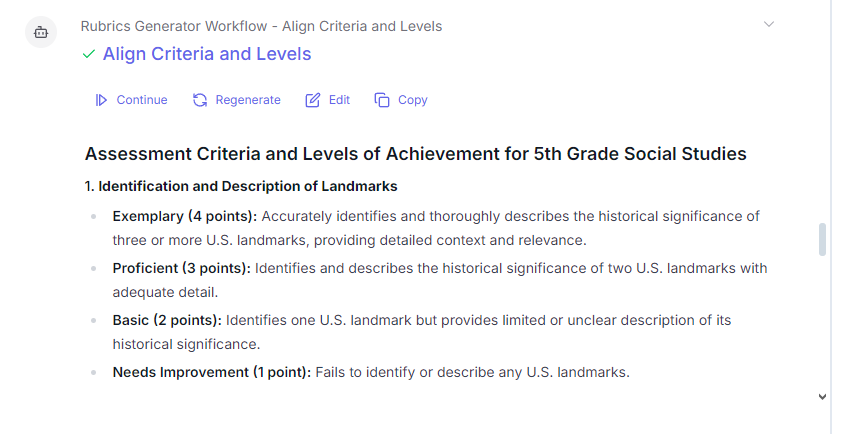Click the Continue button label
Viewport: 844px width, 434px height.
tap(142, 100)
